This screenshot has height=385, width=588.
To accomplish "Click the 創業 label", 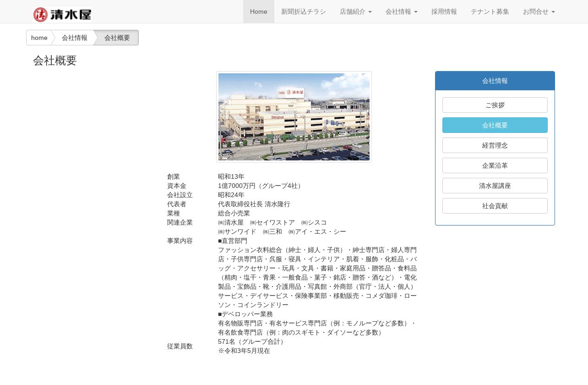I will [174, 176].
